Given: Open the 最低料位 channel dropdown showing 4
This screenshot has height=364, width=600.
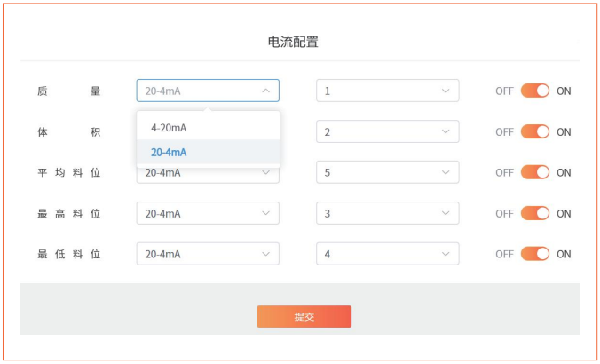Looking at the screenshot, I should [x=387, y=254].
